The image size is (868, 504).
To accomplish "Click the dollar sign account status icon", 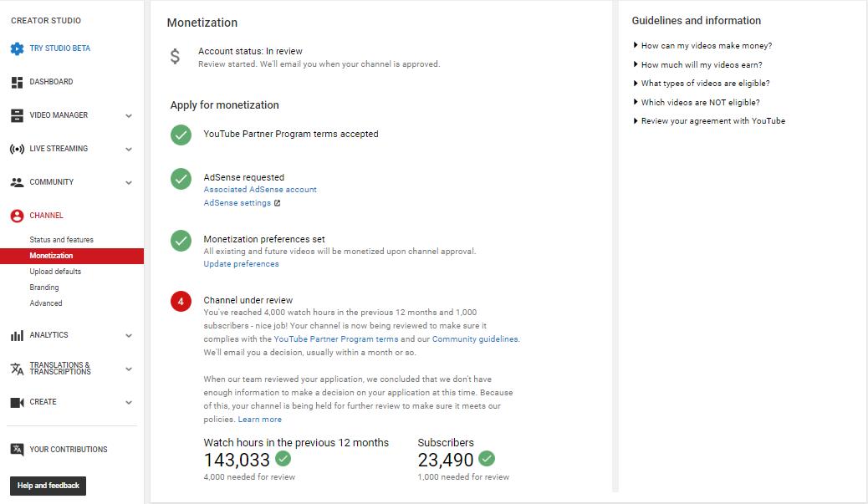I will click(x=175, y=57).
